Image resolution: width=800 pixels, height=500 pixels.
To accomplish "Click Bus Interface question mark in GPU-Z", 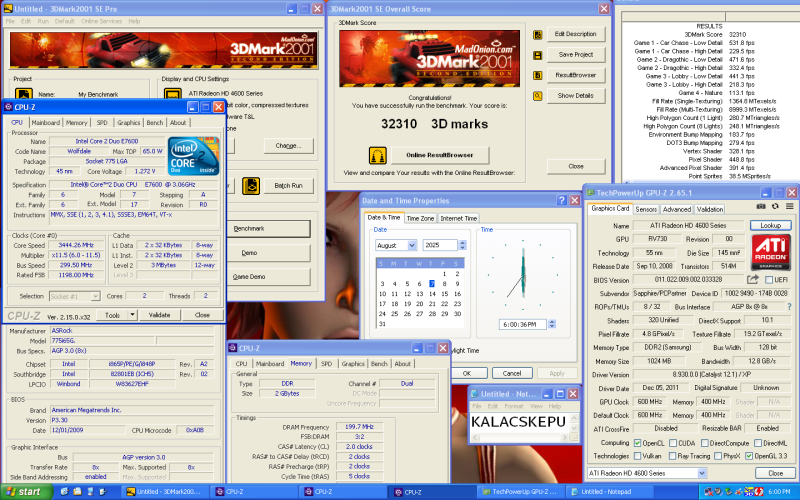I will [x=790, y=307].
